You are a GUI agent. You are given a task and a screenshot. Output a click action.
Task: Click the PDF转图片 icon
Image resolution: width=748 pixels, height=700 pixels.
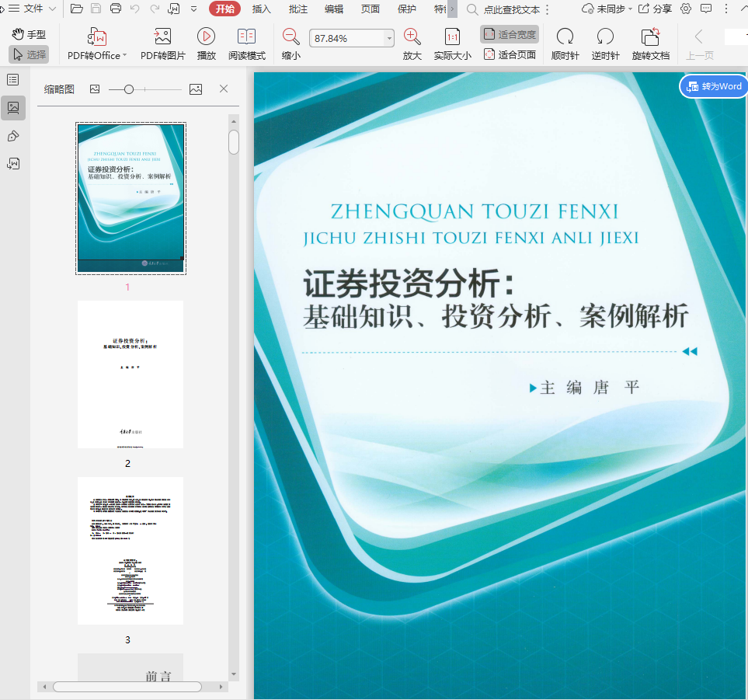click(x=162, y=37)
